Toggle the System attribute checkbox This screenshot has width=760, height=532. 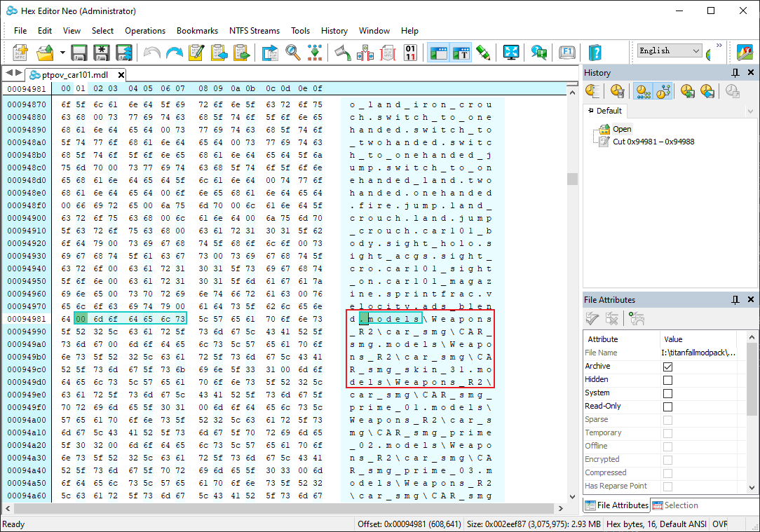point(667,393)
